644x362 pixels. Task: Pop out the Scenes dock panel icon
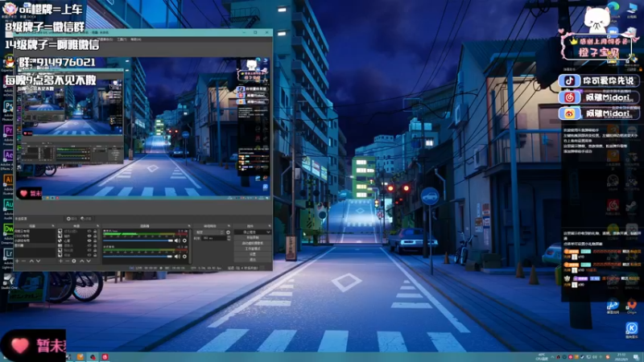click(53, 226)
